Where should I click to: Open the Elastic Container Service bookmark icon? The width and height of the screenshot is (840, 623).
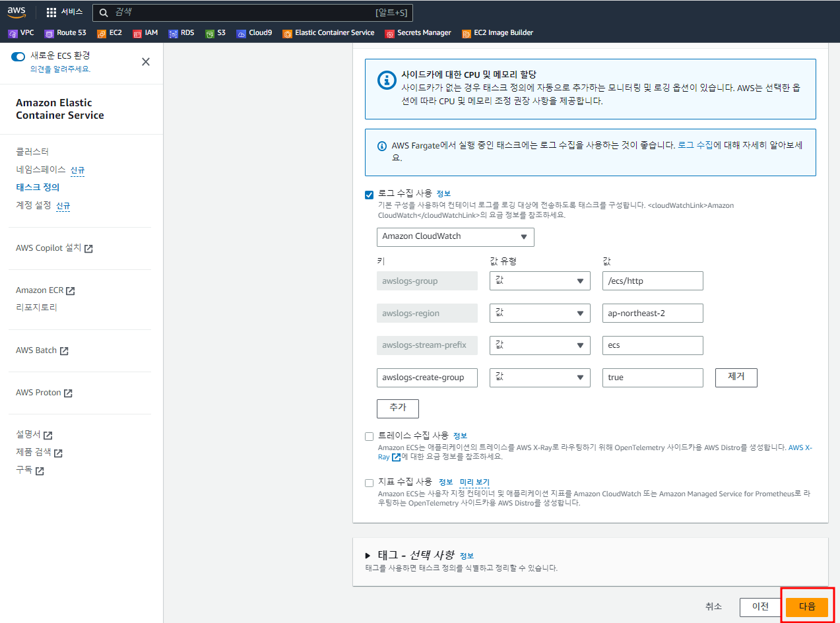287,33
